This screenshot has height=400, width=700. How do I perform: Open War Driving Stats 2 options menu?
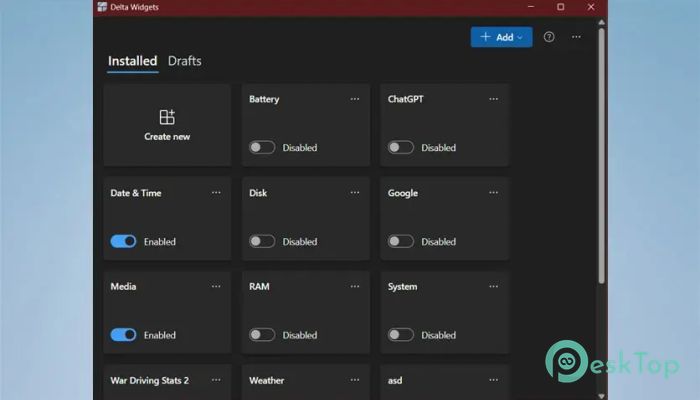[x=216, y=380]
